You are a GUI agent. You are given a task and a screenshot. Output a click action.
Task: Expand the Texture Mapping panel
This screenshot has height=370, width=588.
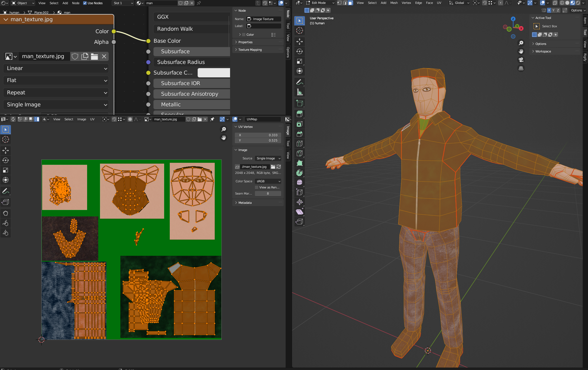[250, 50]
